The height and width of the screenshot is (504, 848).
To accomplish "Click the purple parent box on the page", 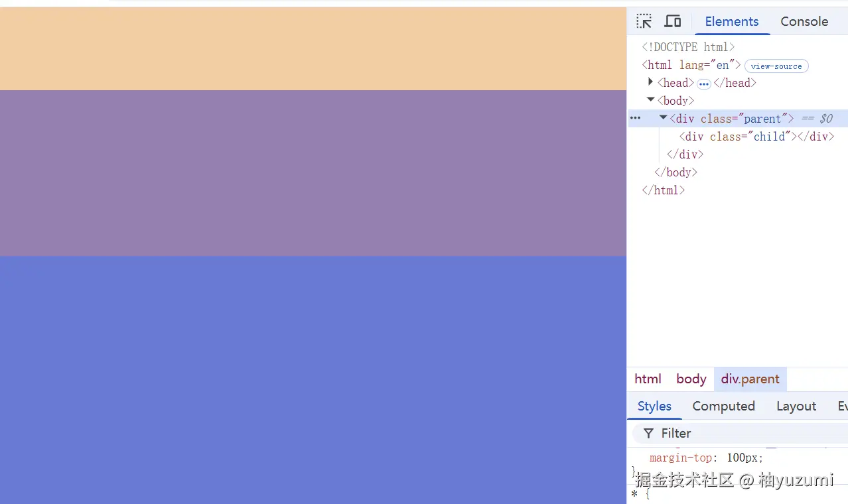I will (313, 173).
